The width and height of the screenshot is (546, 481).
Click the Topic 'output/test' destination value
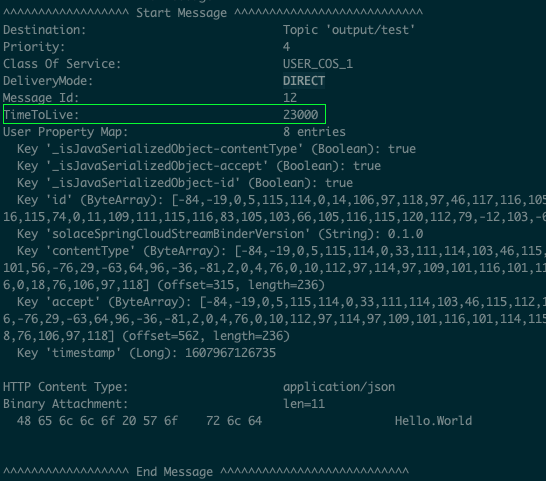point(349,30)
